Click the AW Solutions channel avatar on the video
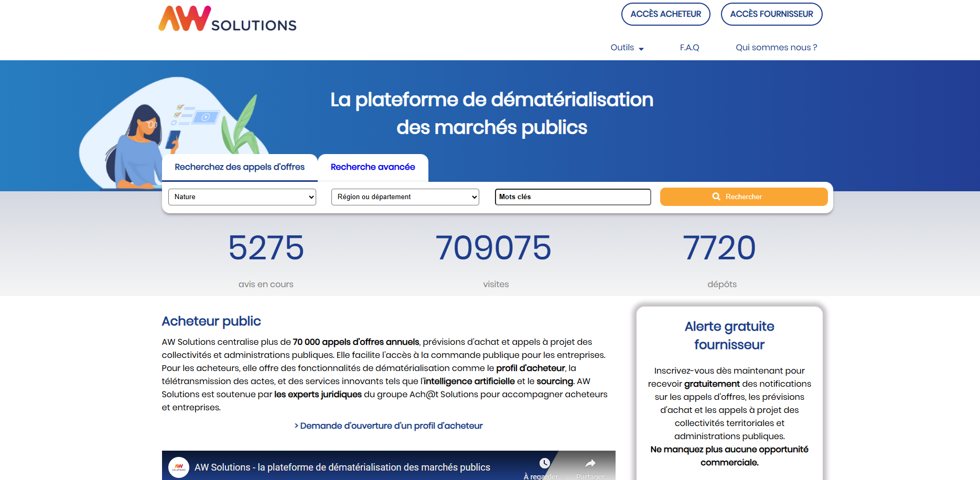 point(179,466)
